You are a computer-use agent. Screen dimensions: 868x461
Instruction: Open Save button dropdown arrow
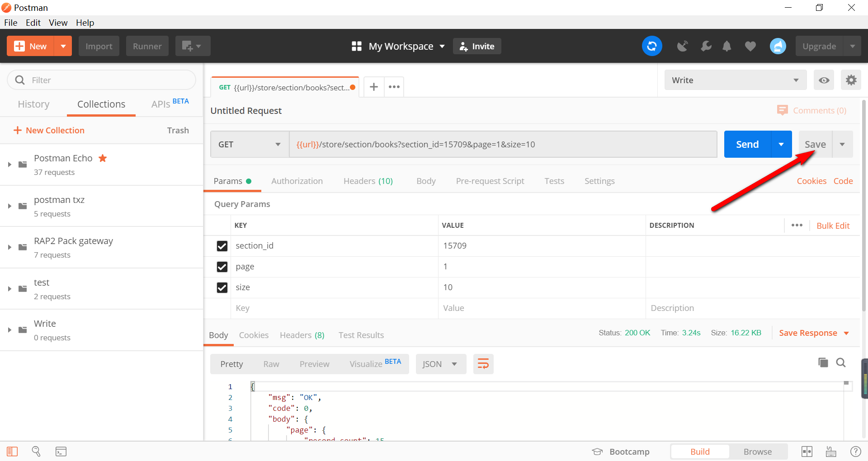tap(842, 144)
